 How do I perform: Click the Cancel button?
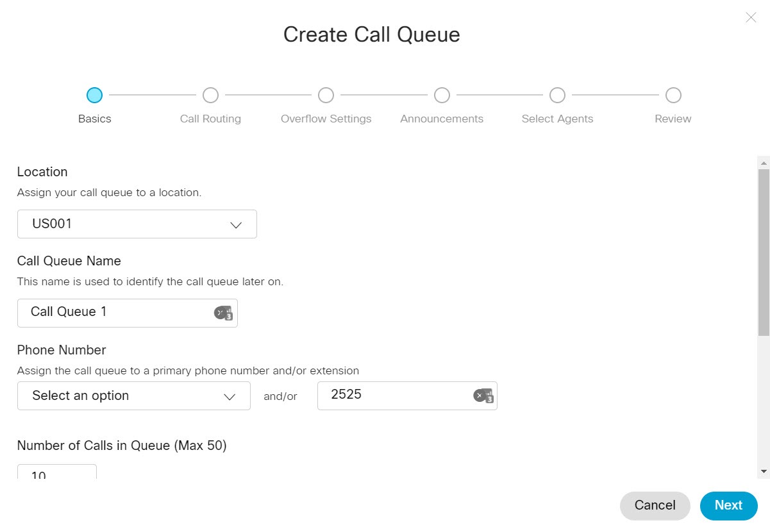[x=655, y=505]
